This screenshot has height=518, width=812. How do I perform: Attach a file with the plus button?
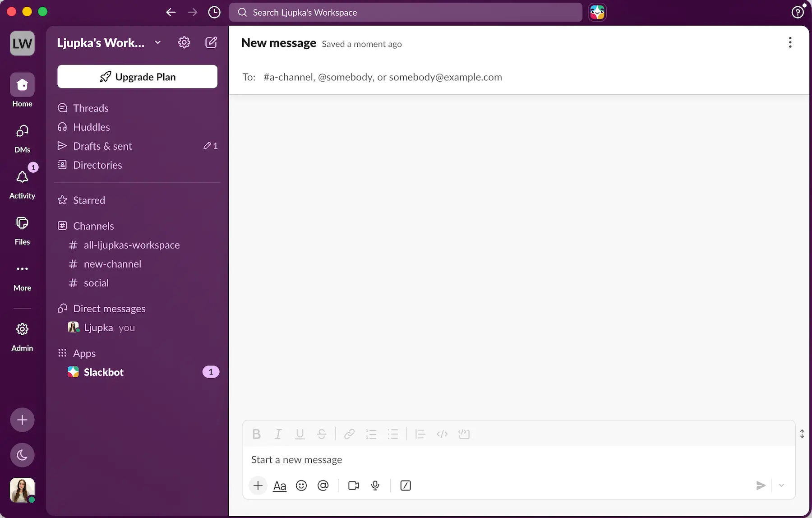tap(258, 486)
